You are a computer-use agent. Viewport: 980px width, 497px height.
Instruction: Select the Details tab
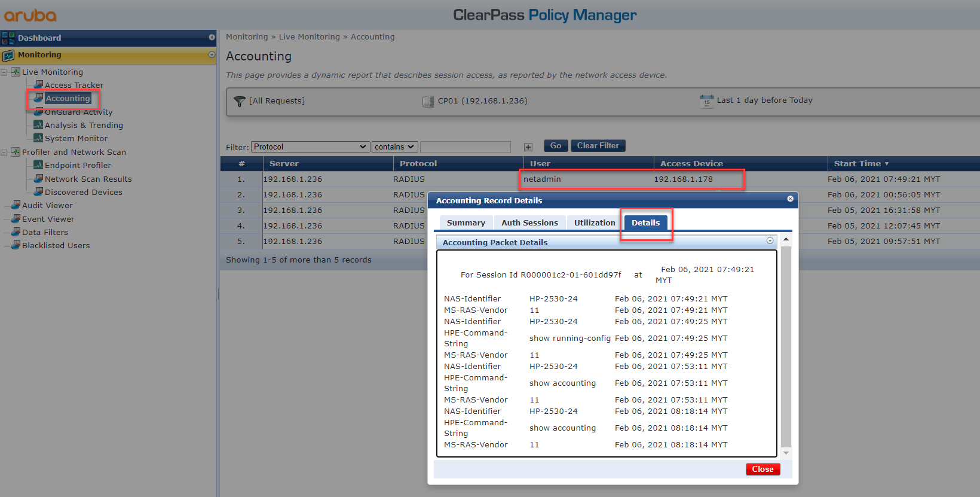(x=646, y=222)
